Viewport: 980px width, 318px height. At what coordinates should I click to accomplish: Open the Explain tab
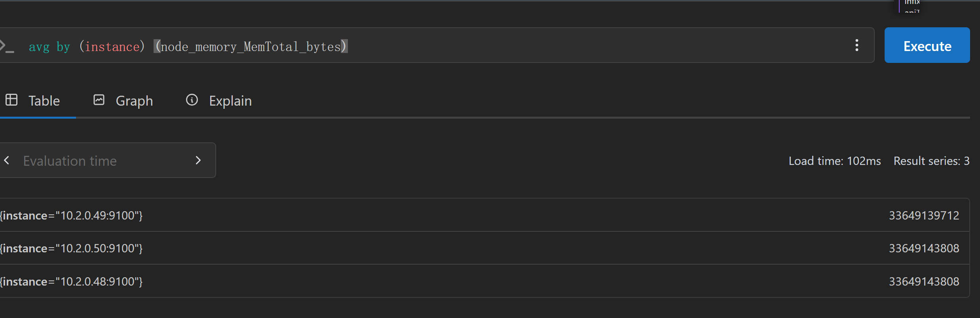tap(218, 101)
